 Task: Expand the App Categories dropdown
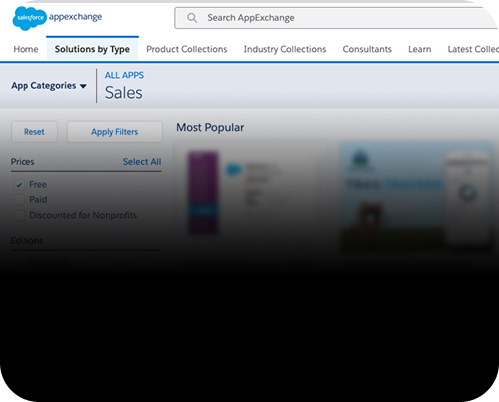pyautogui.click(x=49, y=86)
